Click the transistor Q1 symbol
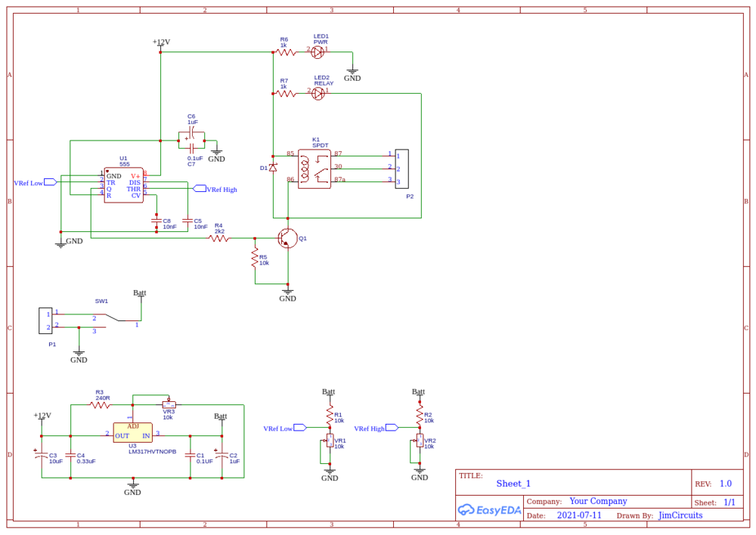The height and width of the screenshot is (535, 756). [x=288, y=238]
